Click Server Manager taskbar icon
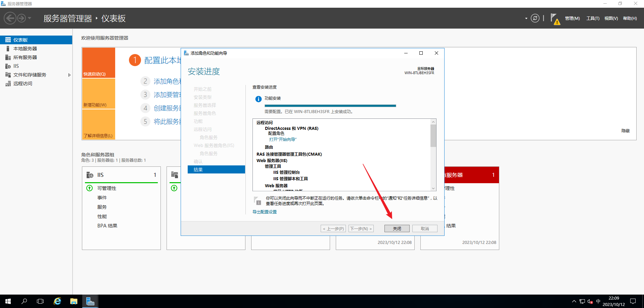The width and height of the screenshot is (644, 308). (x=90, y=301)
